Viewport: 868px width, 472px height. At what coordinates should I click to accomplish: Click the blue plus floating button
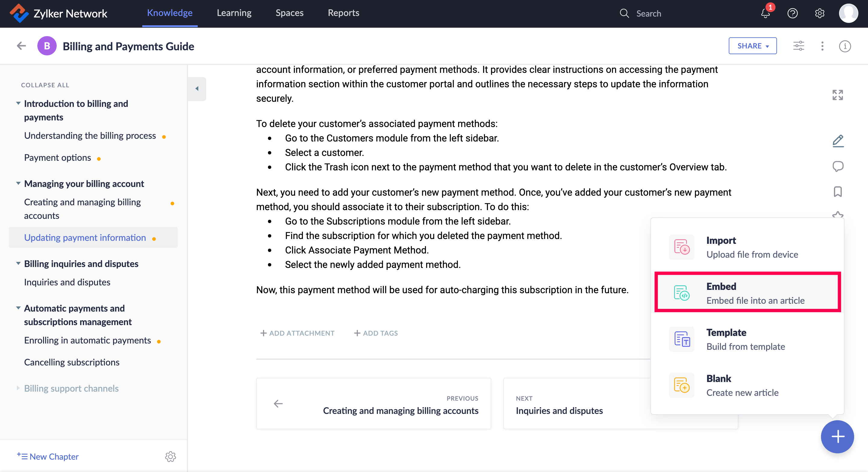(x=837, y=437)
